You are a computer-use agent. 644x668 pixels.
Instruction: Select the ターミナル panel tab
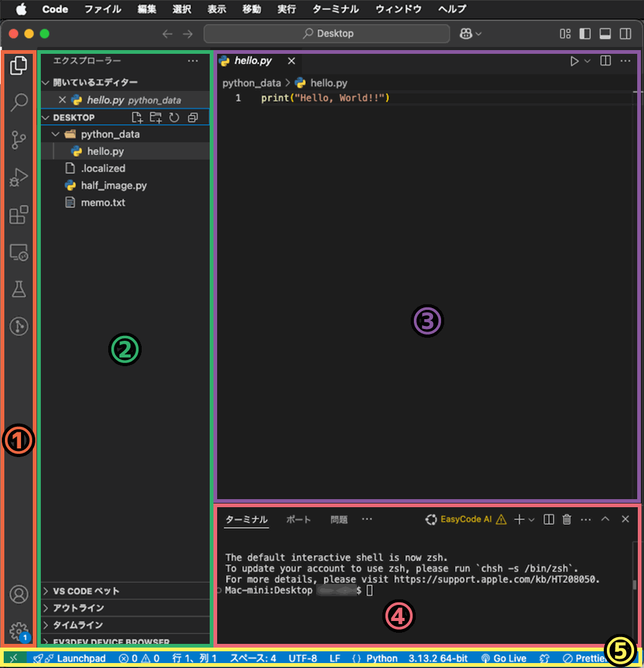tap(246, 520)
